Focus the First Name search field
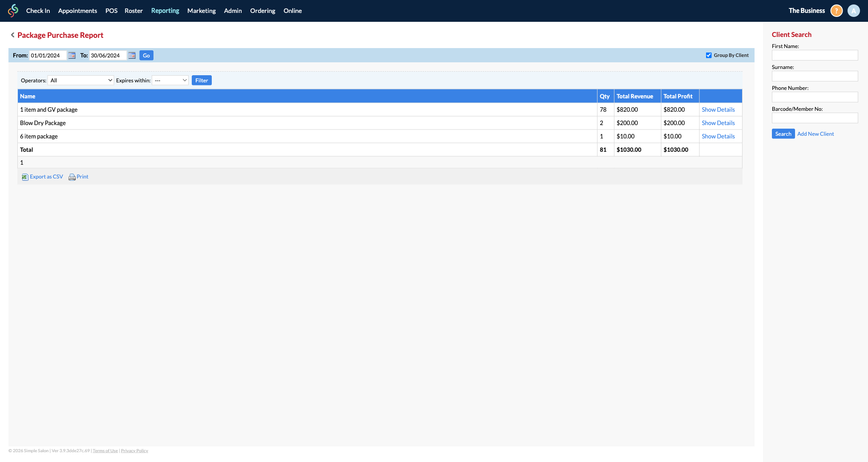The height and width of the screenshot is (462, 868). (815, 55)
